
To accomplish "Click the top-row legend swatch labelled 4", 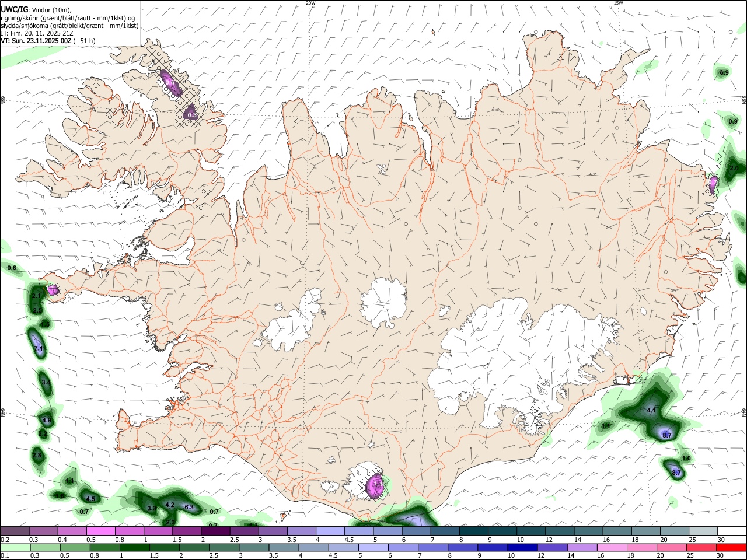I will tap(330, 531).
